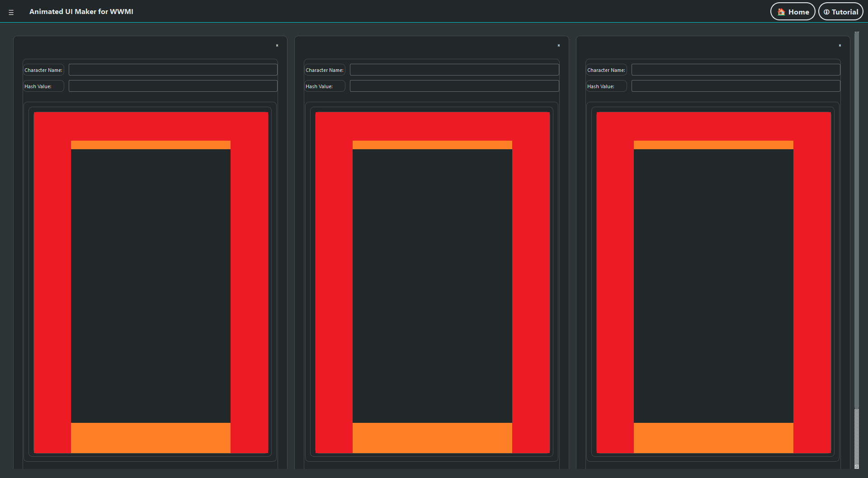Focus Hash Value field in middle card

454,86
